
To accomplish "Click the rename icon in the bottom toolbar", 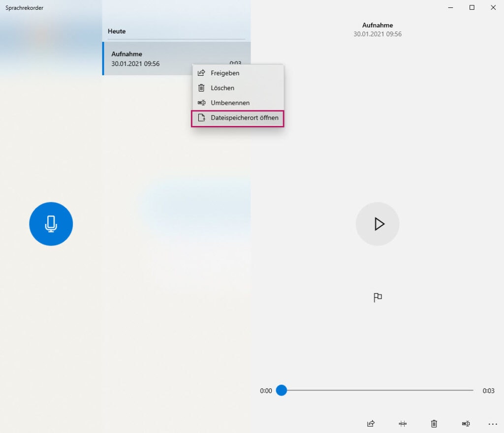I will (465, 423).
